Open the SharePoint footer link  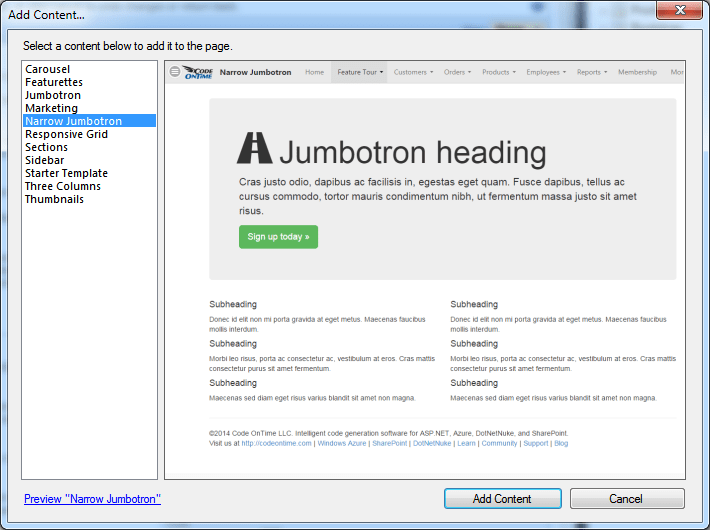coord(389,443)
